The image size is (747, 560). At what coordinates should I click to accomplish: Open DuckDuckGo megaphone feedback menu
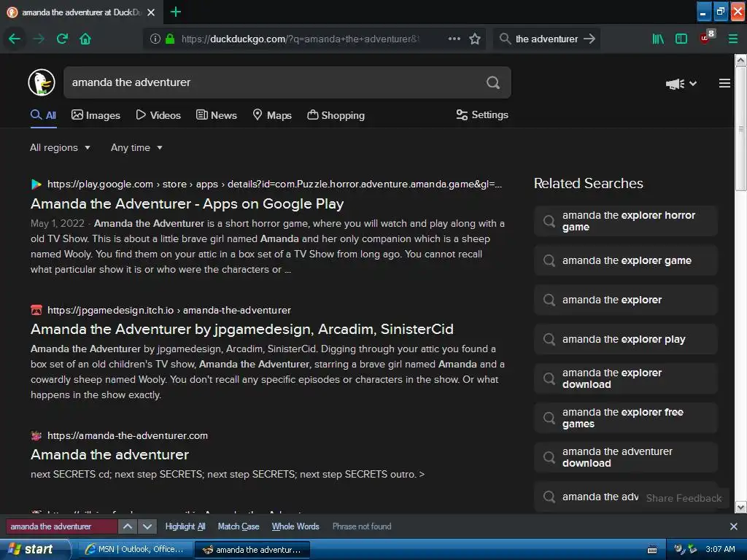tap(681, 84)
